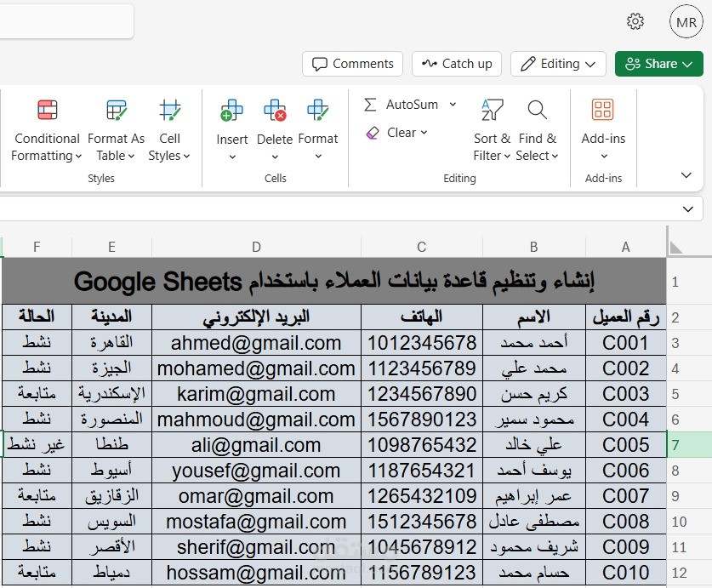Viewport: 712px width, 588px height.
Task: Select header cell البريد الإلكتروني
Action: (x=256, y=317)
